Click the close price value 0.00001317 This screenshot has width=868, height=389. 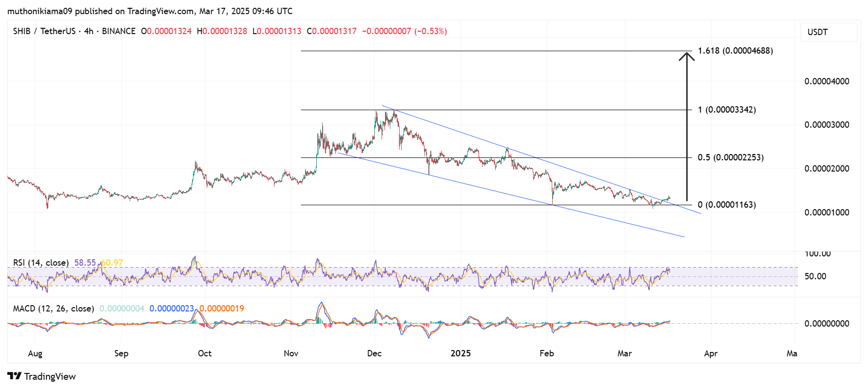click(x=334, y=31)
